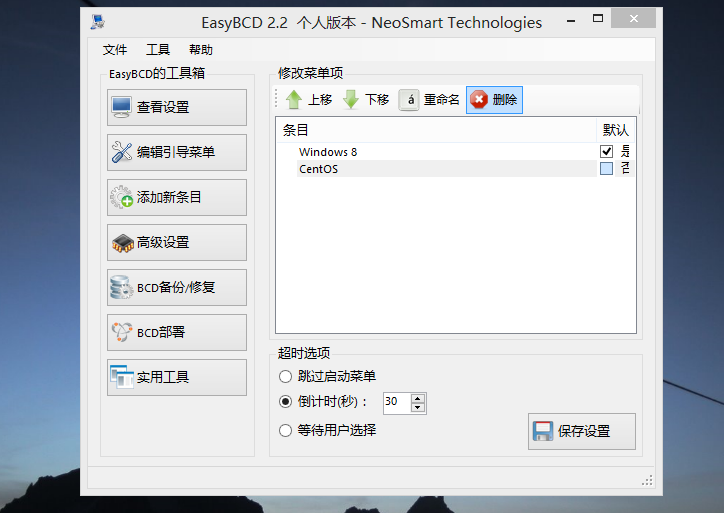Open 高级设置 advanced settings
Screen dimensions: 724x513
[x=177, y=242]
